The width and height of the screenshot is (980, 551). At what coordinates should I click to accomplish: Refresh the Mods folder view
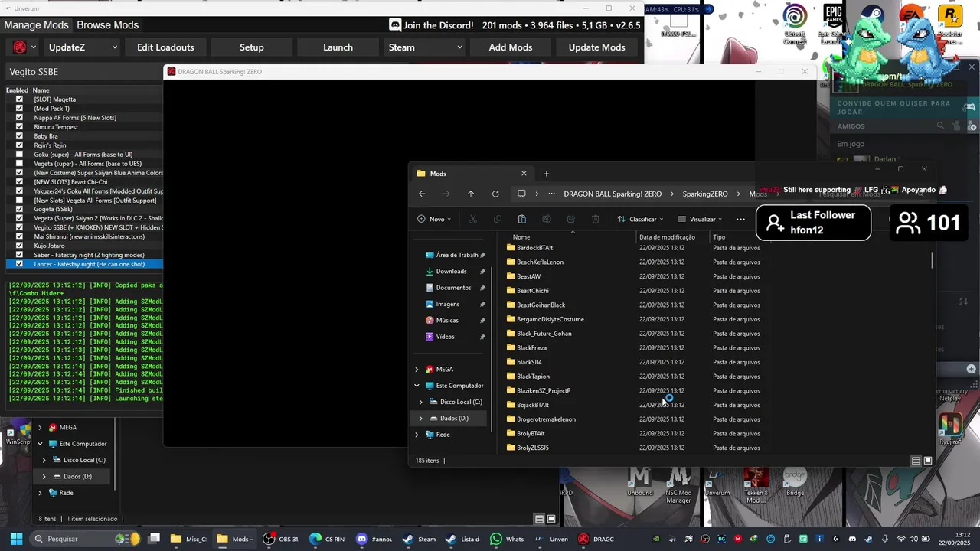point(495,194)
